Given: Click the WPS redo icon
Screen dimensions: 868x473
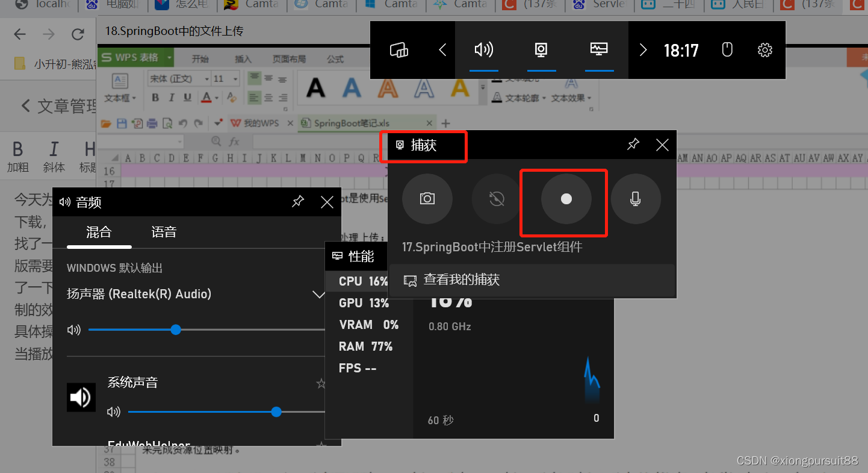Looking at the screenshot, I should [198, 124].
